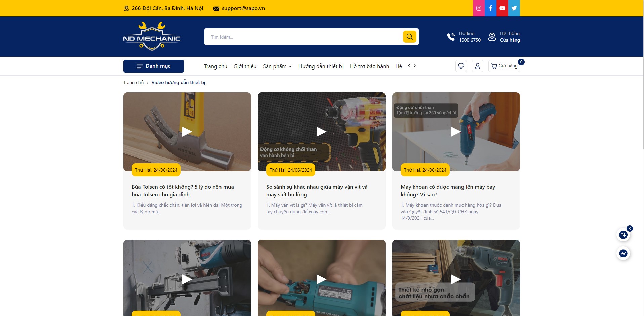Open the Giới thiệu menu item
This screenshot has width=644, height=316.
pyautogui.click(x=245, y=66)
